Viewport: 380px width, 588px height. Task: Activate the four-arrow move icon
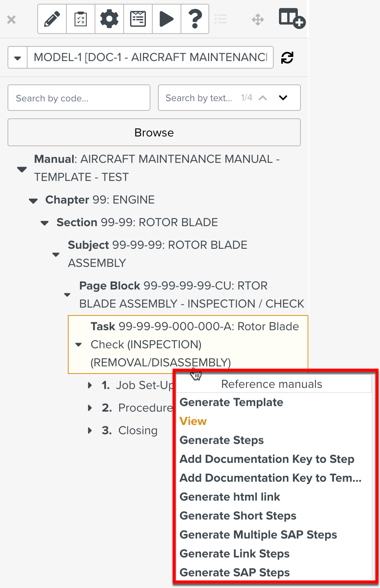tap(258, 19)
